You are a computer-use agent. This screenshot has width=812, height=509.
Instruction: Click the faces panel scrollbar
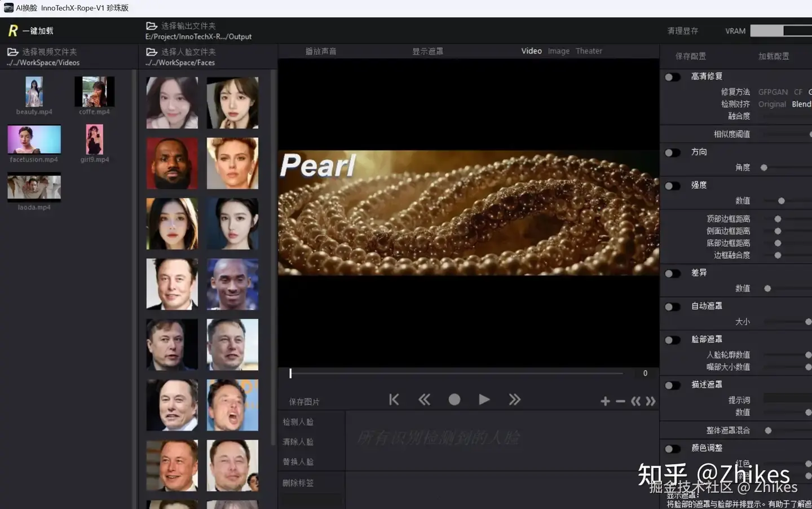coord(273,257)
